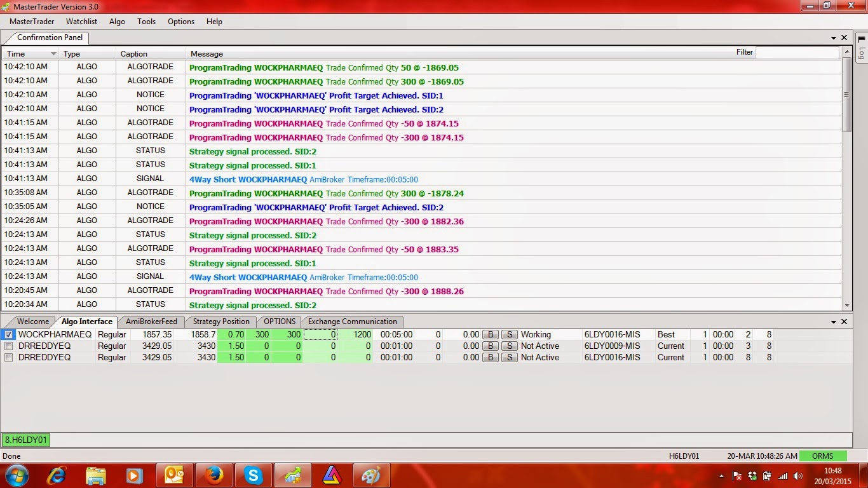Screen dimensions: 868x488
Task: Open Windows Media Player from taskbar
Action: [135, 475]
